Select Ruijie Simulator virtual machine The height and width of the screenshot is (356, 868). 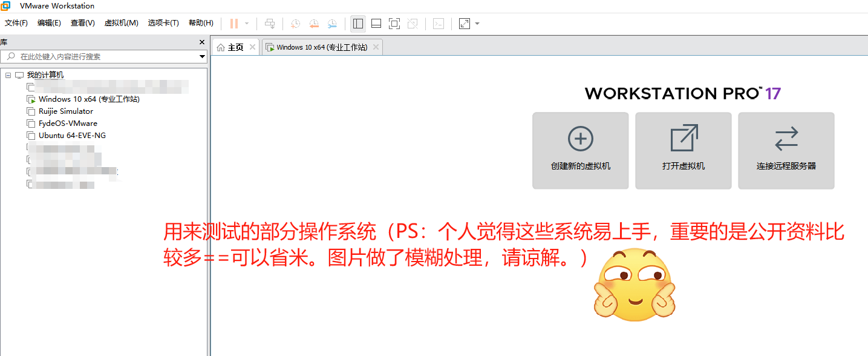[66, 111]
